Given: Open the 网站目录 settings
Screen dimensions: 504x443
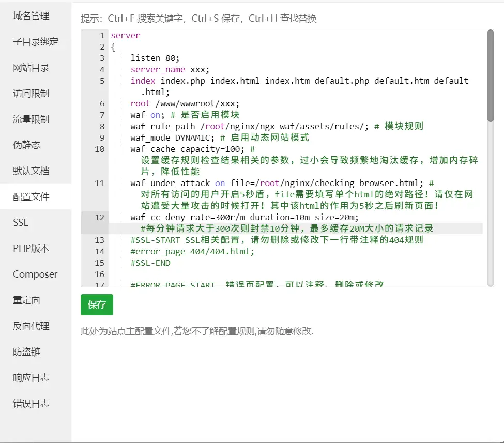Looking at the screenshot, I should click(31, 68).
